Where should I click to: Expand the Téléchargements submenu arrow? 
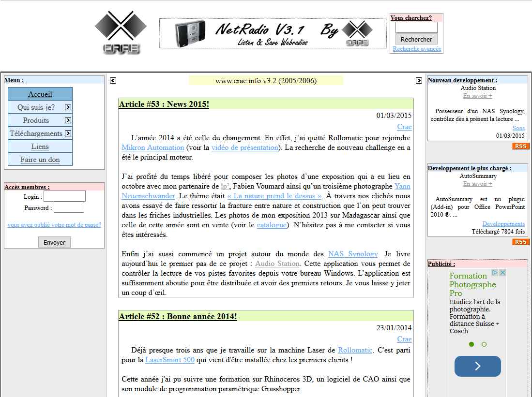click(x=68, y=133)
